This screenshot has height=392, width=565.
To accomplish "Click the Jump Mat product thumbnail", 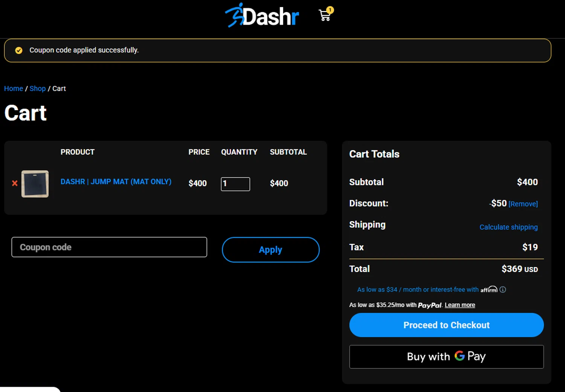I will pyautogui.click(x=35, y=184).
